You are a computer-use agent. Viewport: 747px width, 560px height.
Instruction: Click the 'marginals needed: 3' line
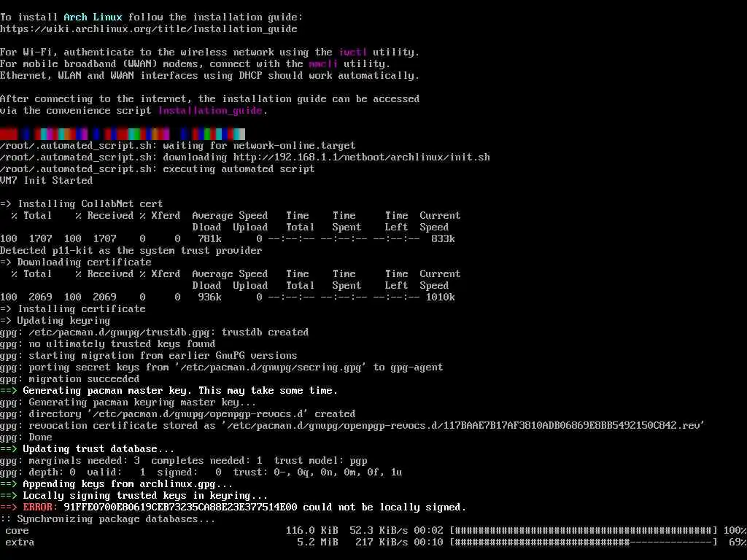(x=183, y=461)
